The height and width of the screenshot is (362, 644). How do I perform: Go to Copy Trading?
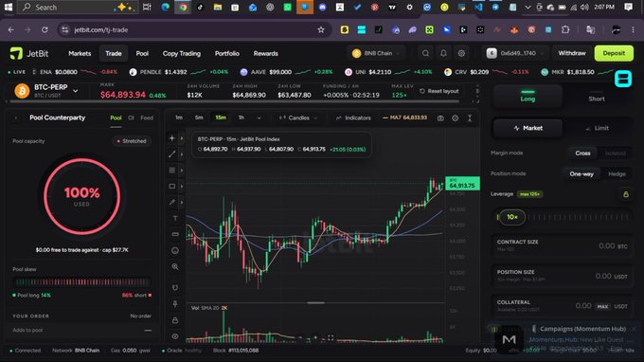[182, 53]
